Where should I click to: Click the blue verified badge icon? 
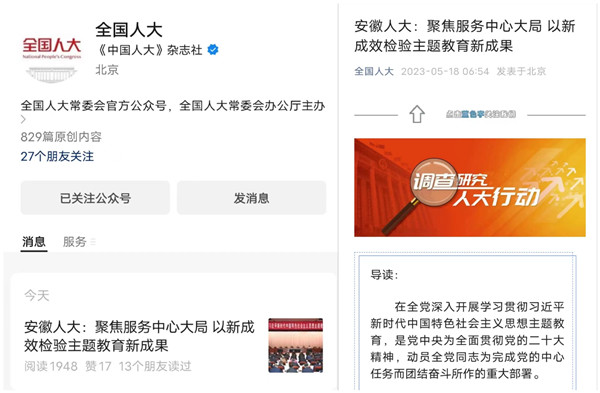(213, 50)
